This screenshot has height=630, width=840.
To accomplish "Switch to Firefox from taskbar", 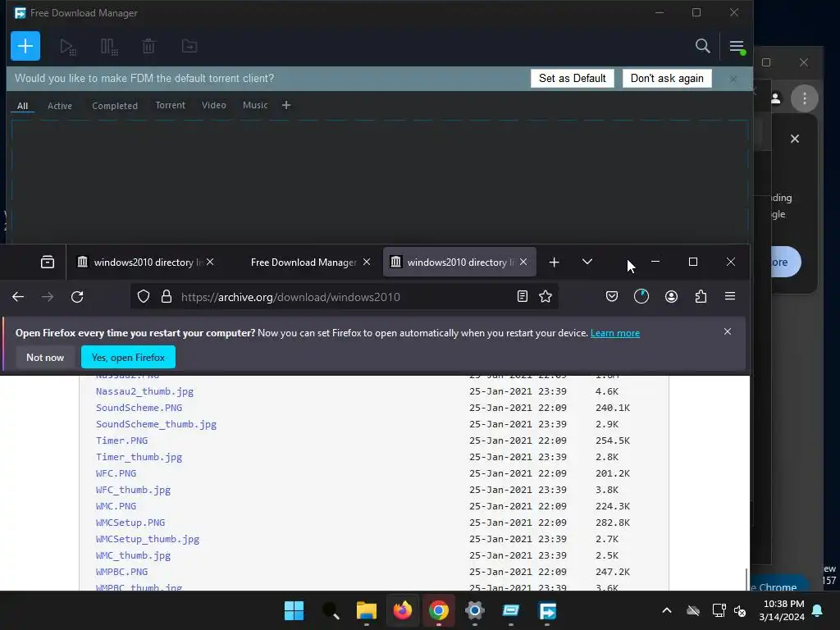I will pyautogui.click(x=402, y=610).
